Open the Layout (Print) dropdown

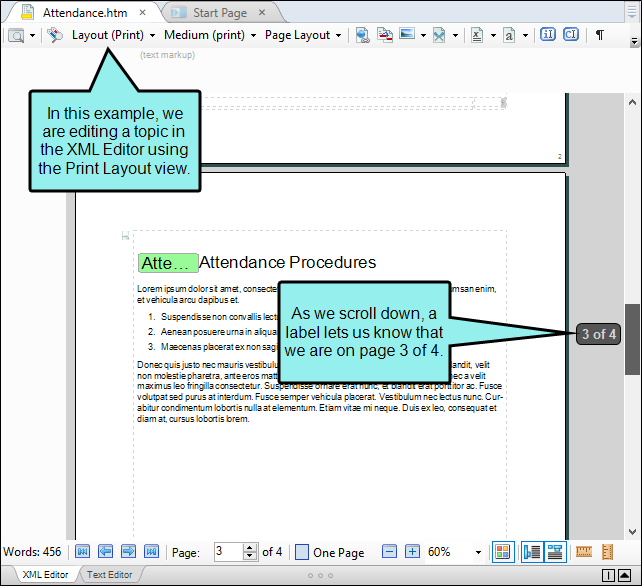(x=113, y=35)
